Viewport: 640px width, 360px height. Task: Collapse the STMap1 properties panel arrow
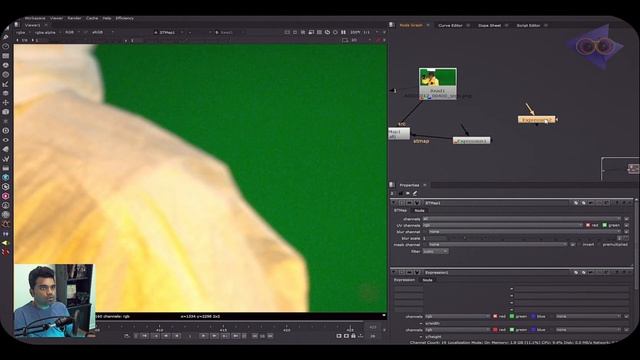pos(394,203)
